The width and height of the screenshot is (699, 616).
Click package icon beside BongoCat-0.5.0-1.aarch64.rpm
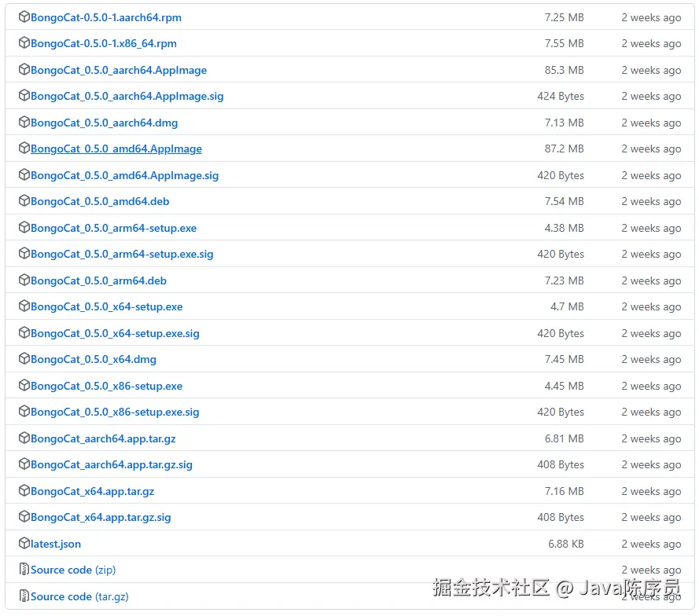click(24, 17)
